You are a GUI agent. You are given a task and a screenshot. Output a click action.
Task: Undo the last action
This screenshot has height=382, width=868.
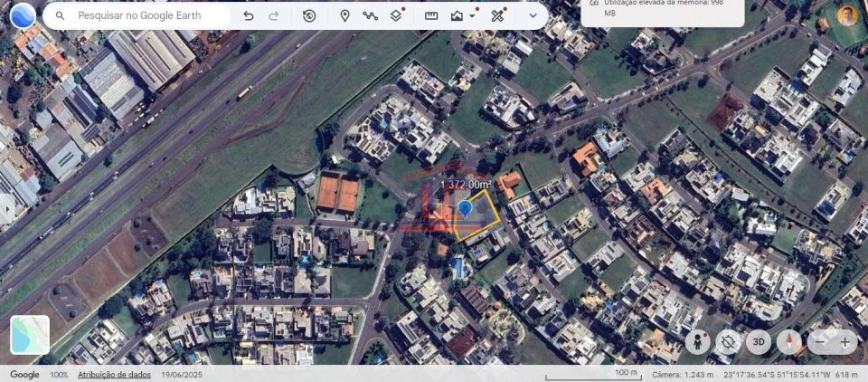[x=249, y=16]
